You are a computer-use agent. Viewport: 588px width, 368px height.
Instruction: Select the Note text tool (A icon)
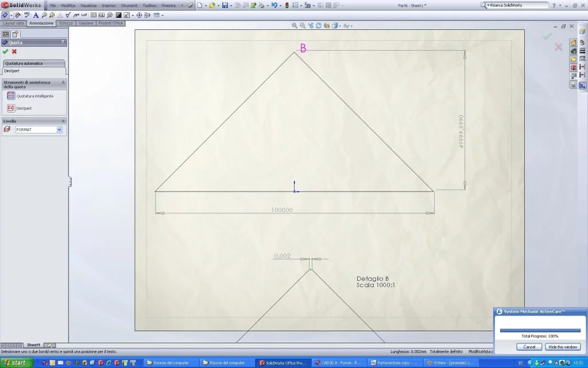[36, 16]
